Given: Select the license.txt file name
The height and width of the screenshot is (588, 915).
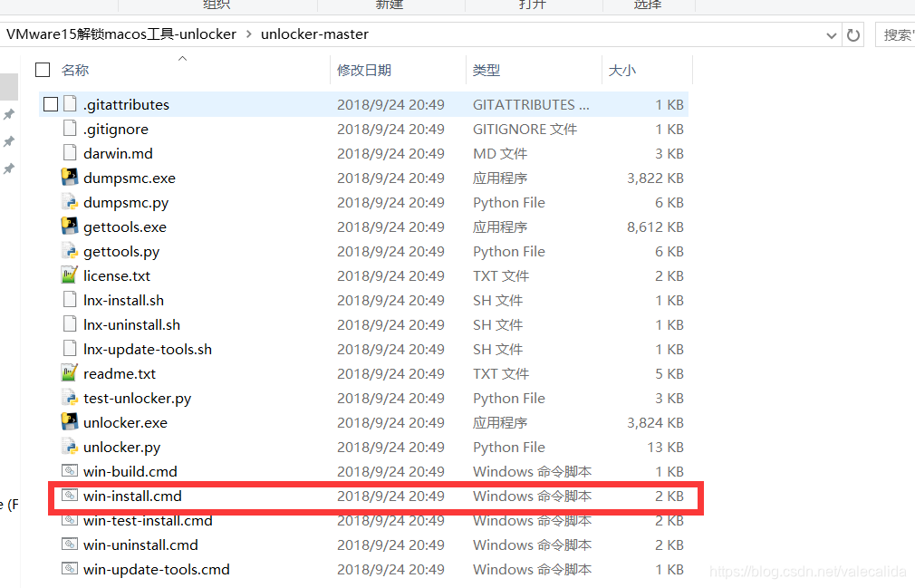Looking at the screenshot, I should 117,275.
